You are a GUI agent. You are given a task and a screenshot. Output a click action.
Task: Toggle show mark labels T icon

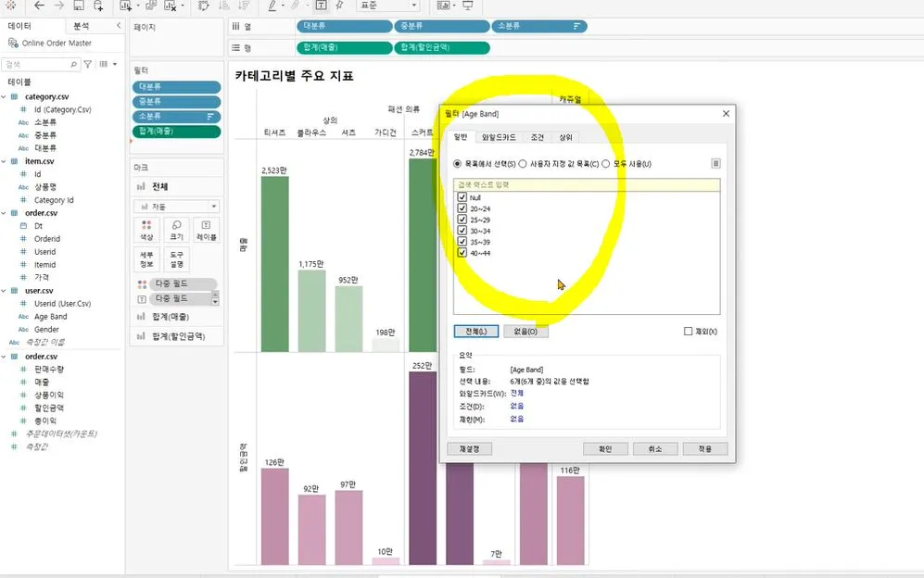(322, 6)
